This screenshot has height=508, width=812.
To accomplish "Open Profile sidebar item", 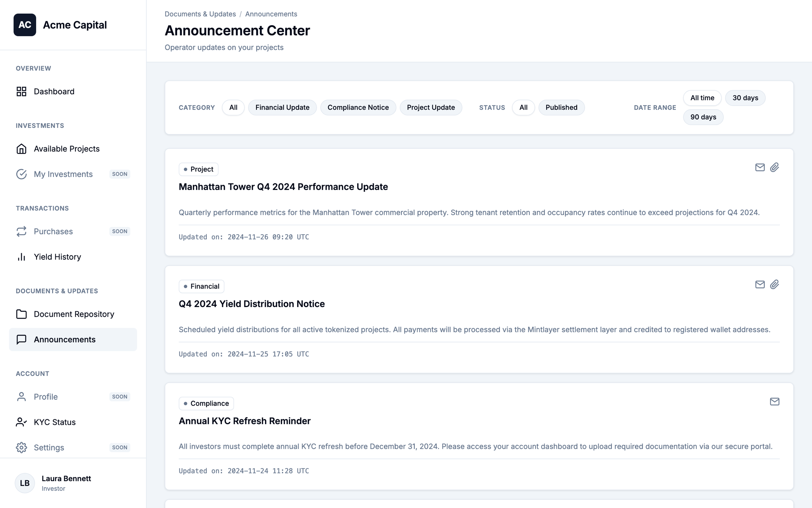I will point(73,397).
